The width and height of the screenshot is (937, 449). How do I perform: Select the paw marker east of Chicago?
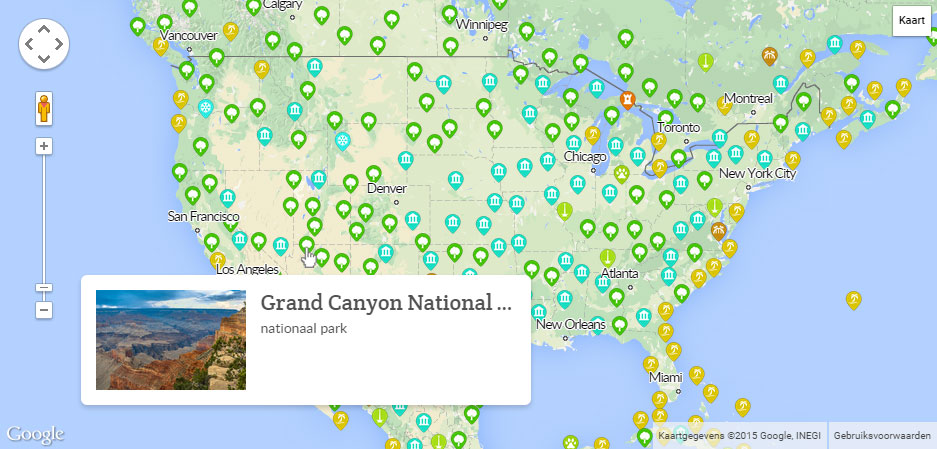pos(621,175)
